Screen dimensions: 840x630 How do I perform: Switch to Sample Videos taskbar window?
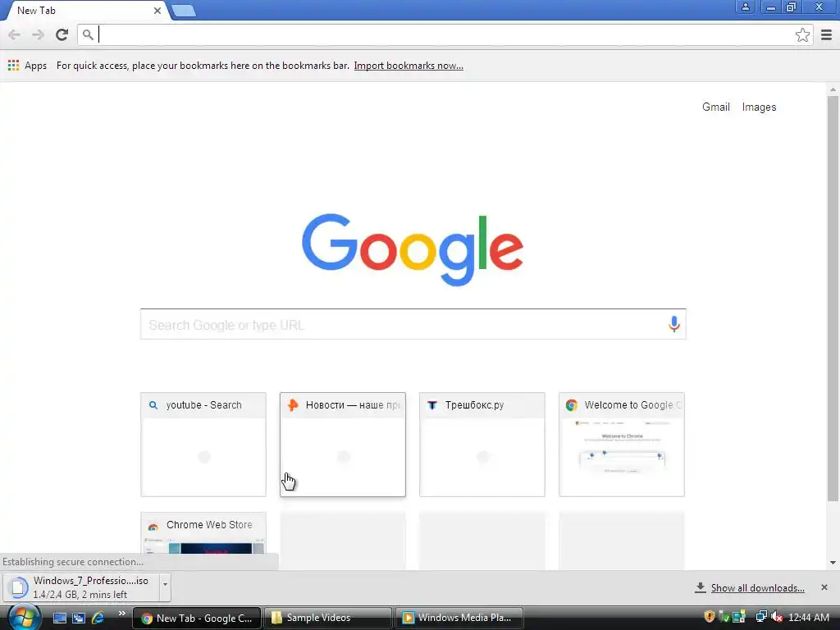(328, 618)
